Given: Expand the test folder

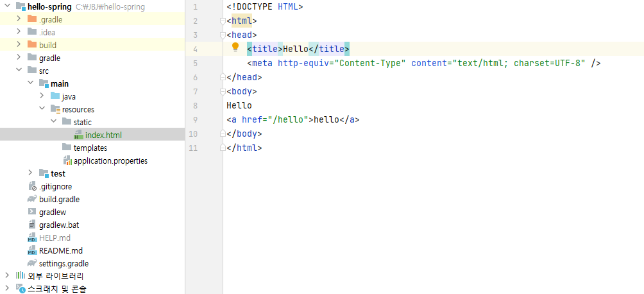Looking at the screenshot, I should point(30,173).
